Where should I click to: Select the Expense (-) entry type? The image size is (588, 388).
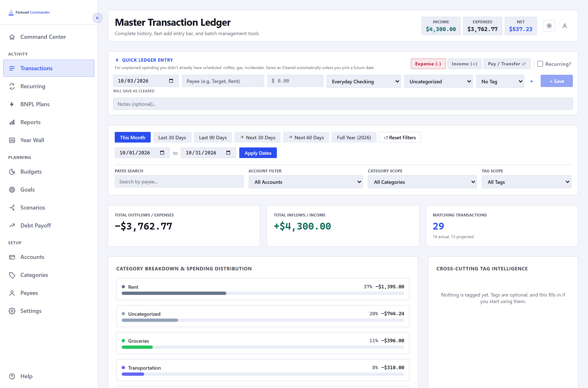pos(428,64)
